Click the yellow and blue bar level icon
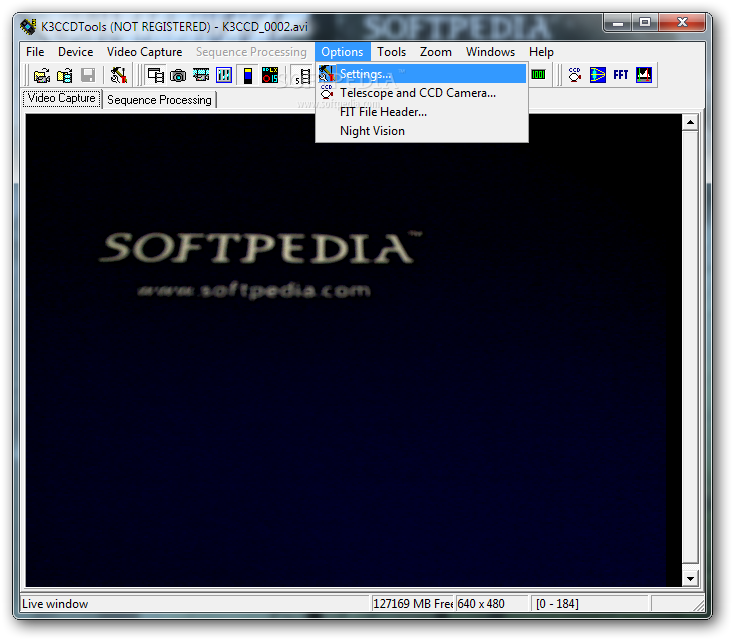The width and height of the screenshot is (733, 640). [x=248, y=75]
